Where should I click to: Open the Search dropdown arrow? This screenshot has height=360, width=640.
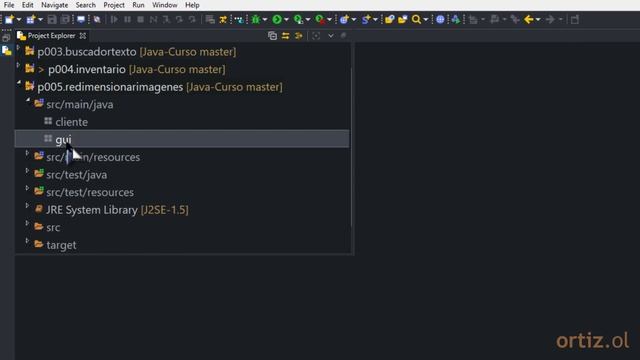(x=426, y=20)
